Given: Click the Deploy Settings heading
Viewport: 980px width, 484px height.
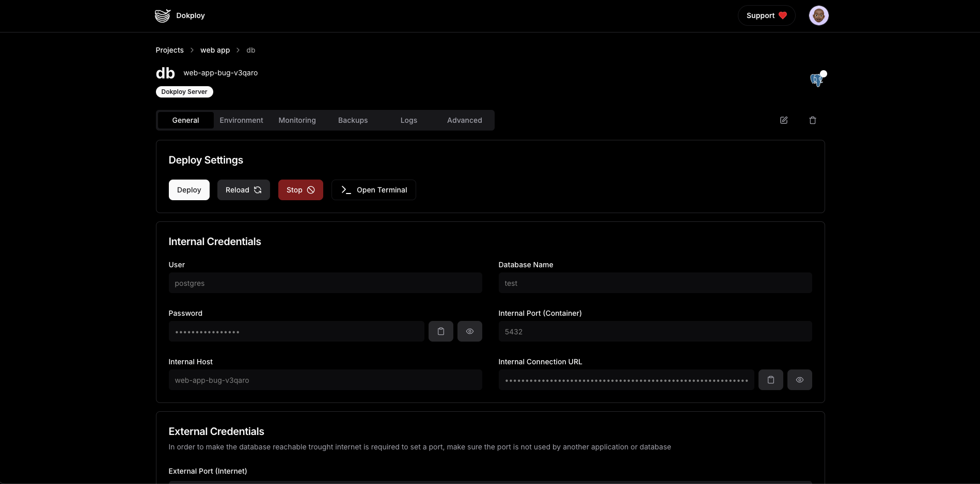Looking at the screenshot, I should [x=206, y=160].
